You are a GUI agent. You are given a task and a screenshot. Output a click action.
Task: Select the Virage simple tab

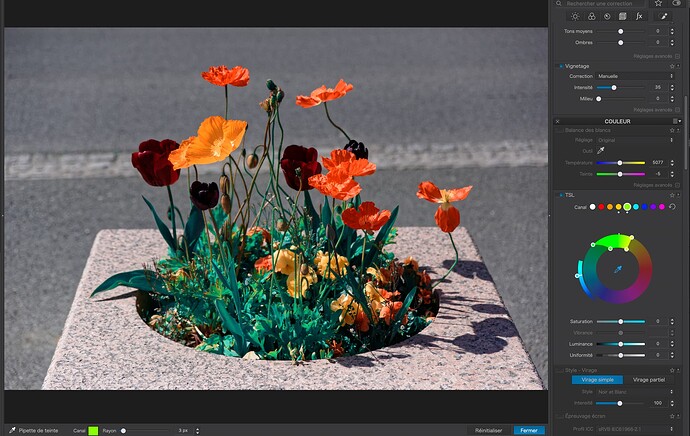597,380
